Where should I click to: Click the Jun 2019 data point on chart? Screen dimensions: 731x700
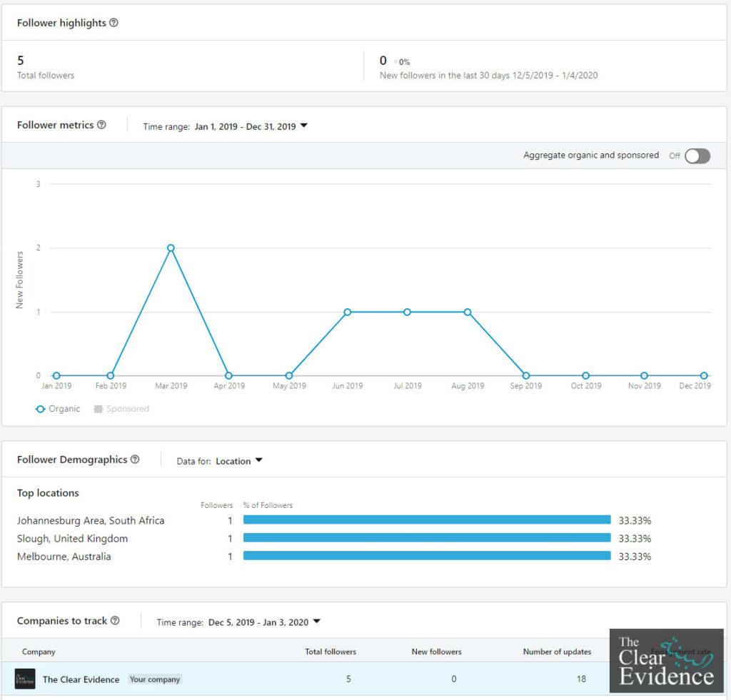(347, 312)
